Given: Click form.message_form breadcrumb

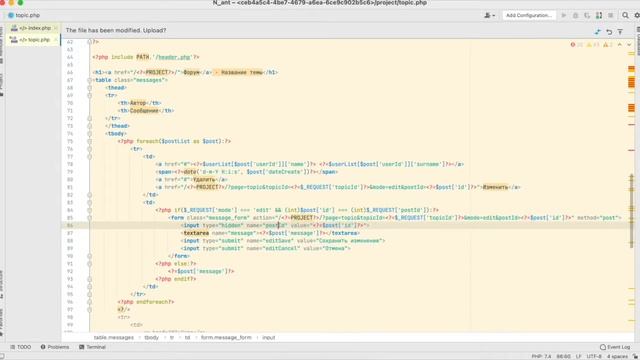Looking at the screenshot, I should pyautogui.click(x=226, y=338).
